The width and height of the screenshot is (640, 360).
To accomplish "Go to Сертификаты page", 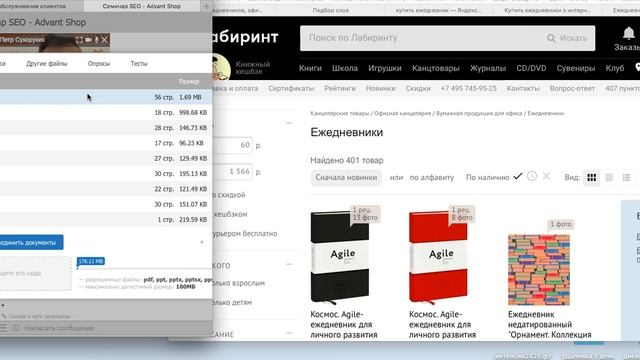I will point(291,88).
